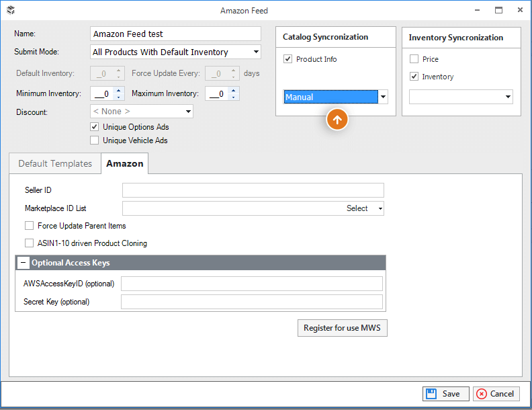Click the Optional Access Keys header text

(71, 263)
